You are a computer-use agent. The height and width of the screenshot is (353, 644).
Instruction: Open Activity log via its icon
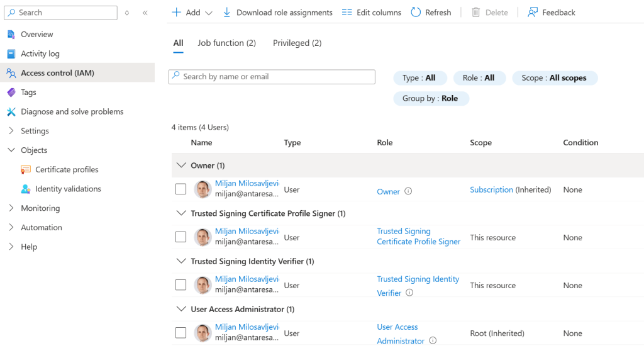click(11, 54)
